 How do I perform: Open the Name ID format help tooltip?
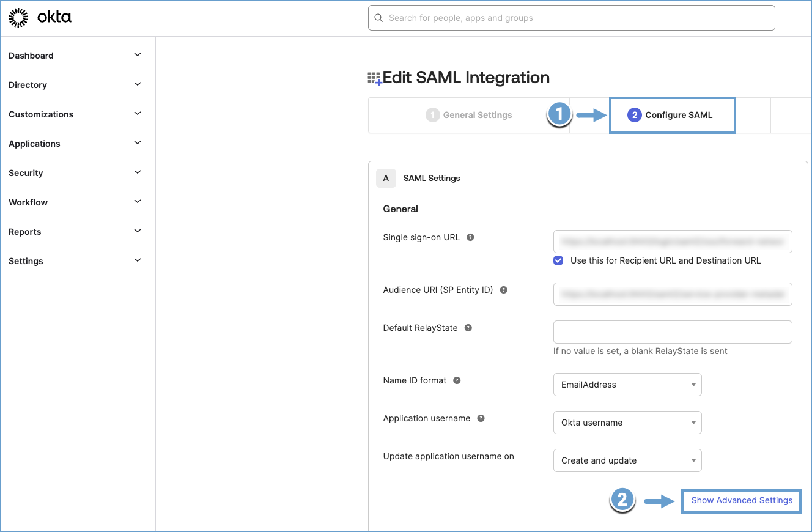pos(456,380)
